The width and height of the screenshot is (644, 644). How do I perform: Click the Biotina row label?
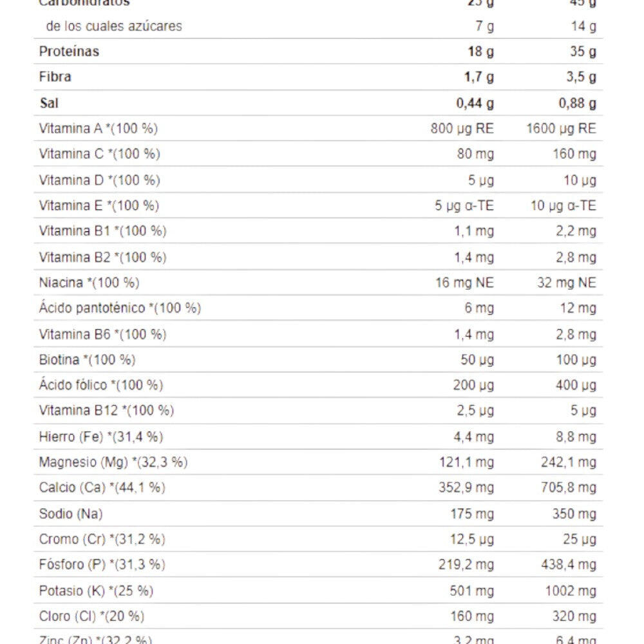pos(87,359)
